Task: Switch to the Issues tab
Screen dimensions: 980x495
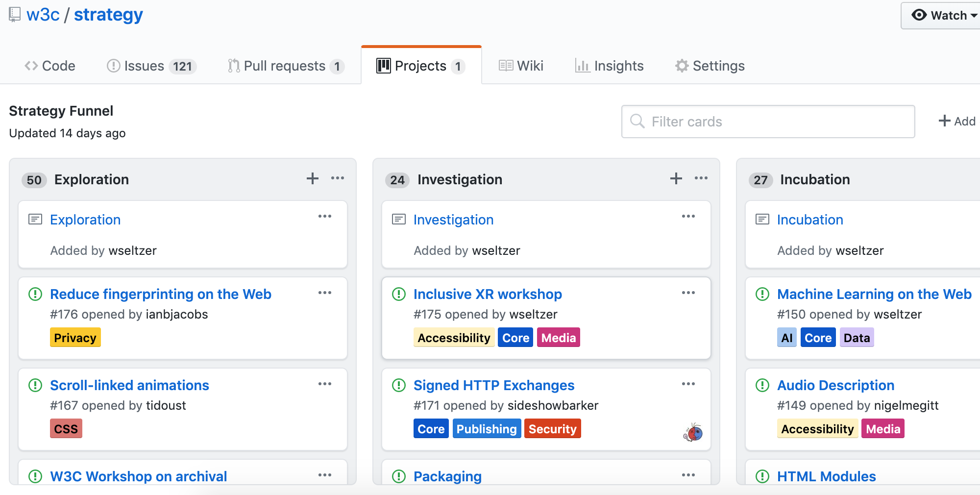Action: coord(151,66)
